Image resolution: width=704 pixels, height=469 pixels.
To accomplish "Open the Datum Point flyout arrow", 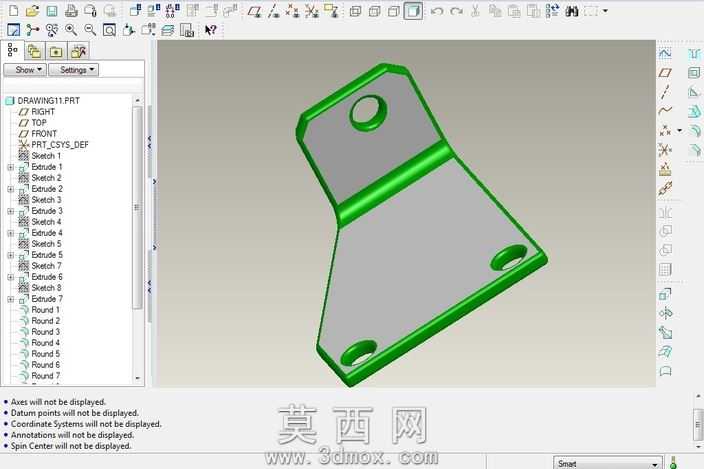I will [680, 131].
